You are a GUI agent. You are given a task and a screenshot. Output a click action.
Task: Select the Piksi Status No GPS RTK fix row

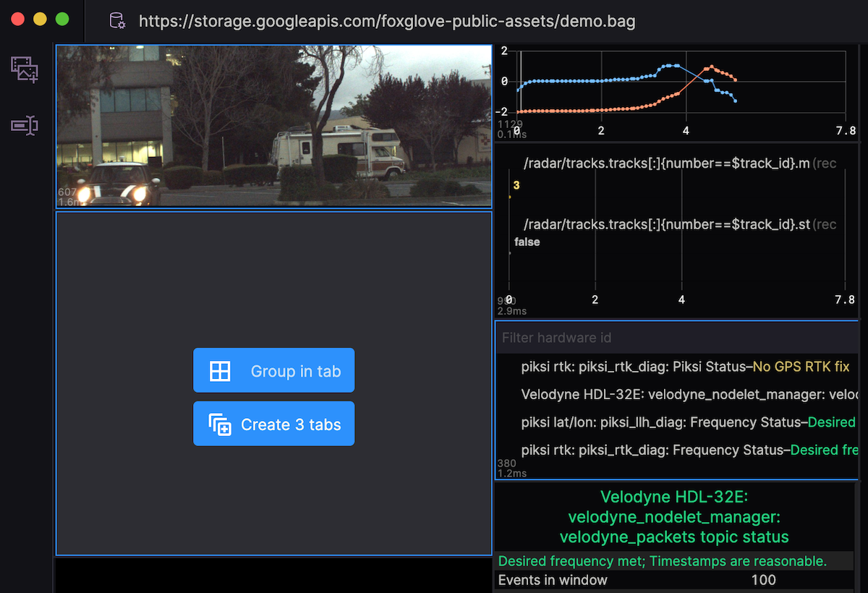[x=684, y=367]
